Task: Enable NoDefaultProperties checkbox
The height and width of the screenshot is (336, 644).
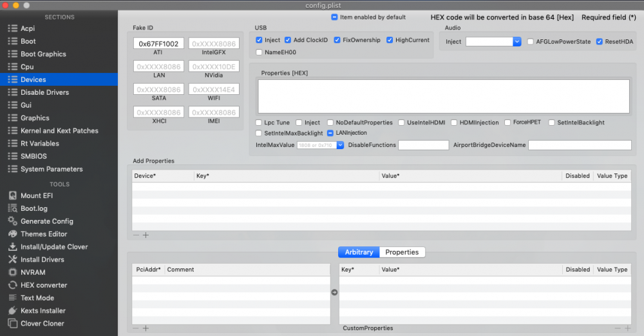Action: tap(330, 123)
